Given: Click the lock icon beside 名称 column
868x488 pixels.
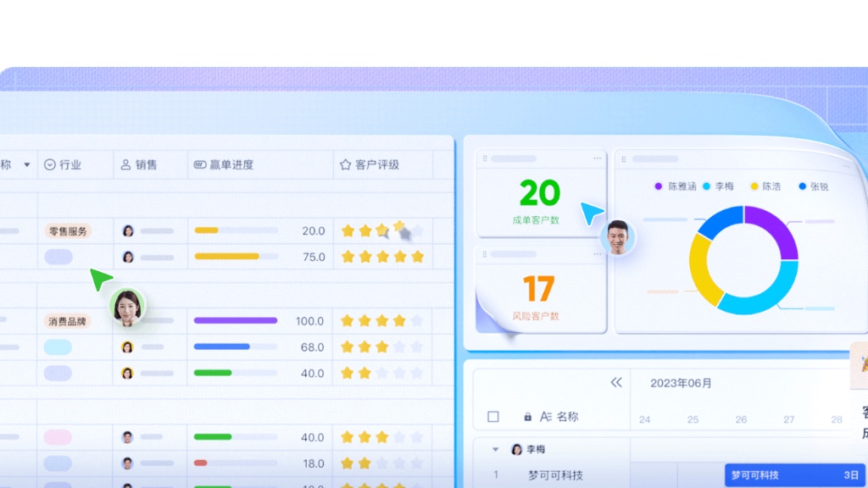Looking at the screenshot, I should [x=528, y=417].
